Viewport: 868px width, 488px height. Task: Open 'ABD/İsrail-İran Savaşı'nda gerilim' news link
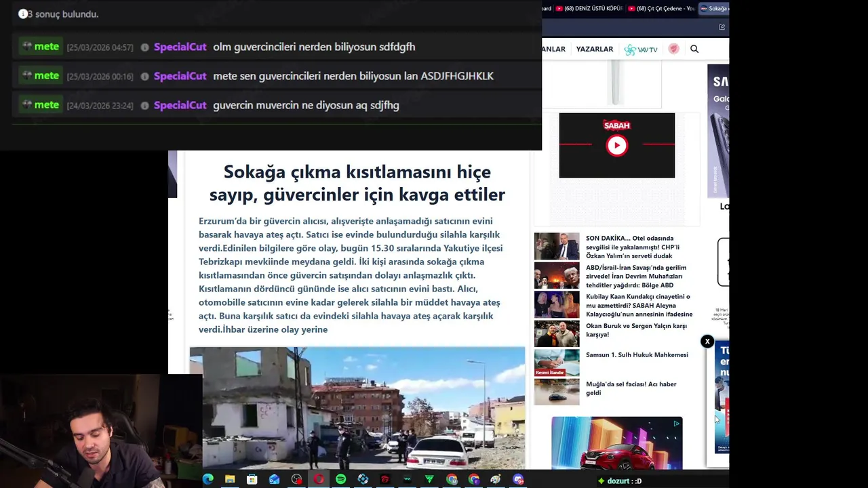click(636, 276)
